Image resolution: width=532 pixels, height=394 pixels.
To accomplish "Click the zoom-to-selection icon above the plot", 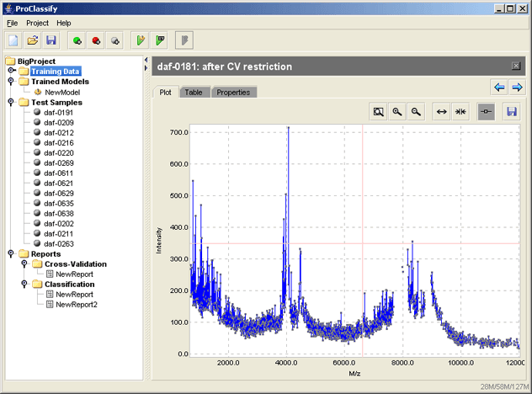I will [x=378, y=112].
